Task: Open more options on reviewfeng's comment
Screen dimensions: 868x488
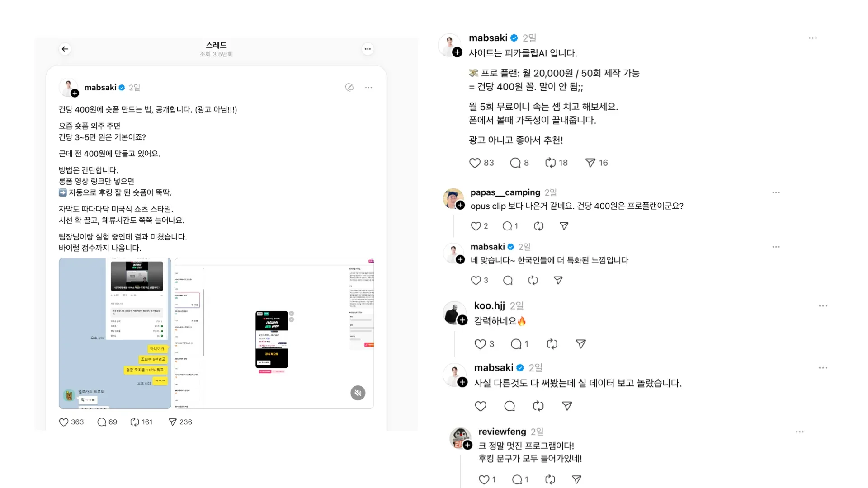Action: (x=800, y=432)
